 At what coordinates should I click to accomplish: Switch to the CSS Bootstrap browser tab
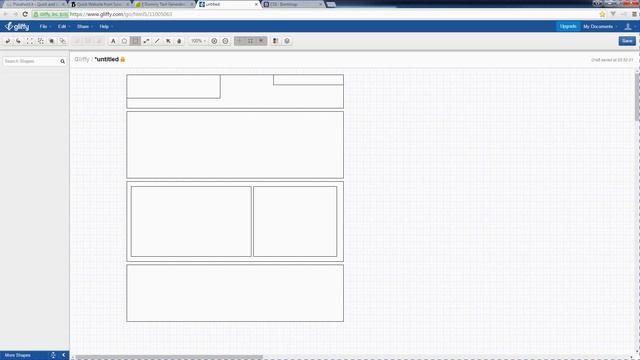[x=292, y=4]
